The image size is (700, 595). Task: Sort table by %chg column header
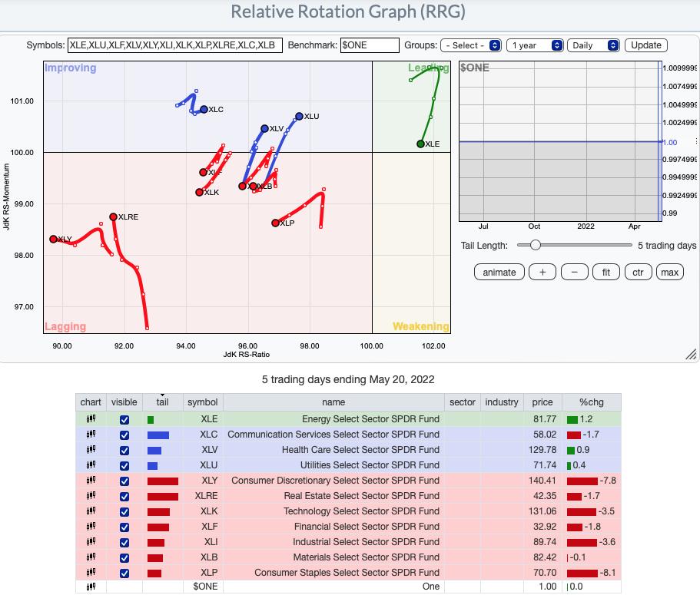click(591, 402)
